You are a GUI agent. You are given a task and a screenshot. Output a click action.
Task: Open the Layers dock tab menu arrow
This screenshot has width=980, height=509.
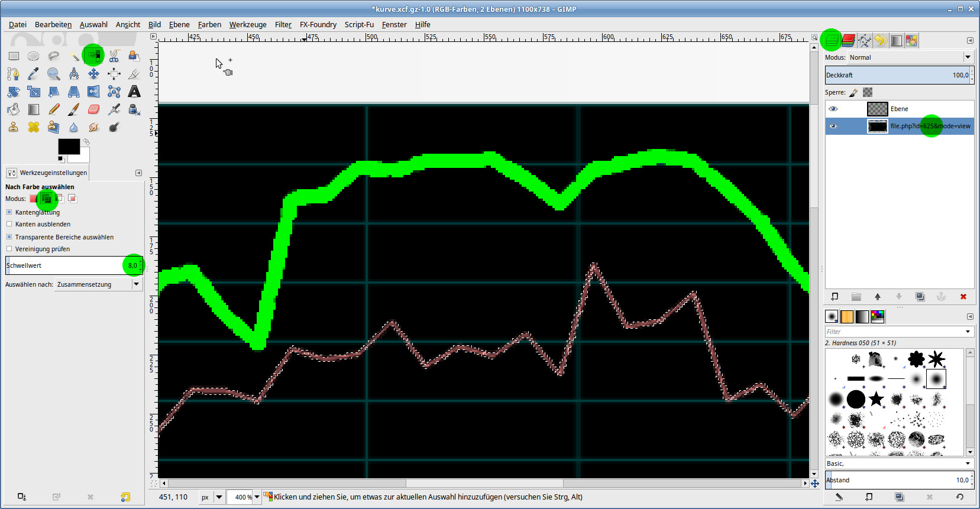(970, 41)
